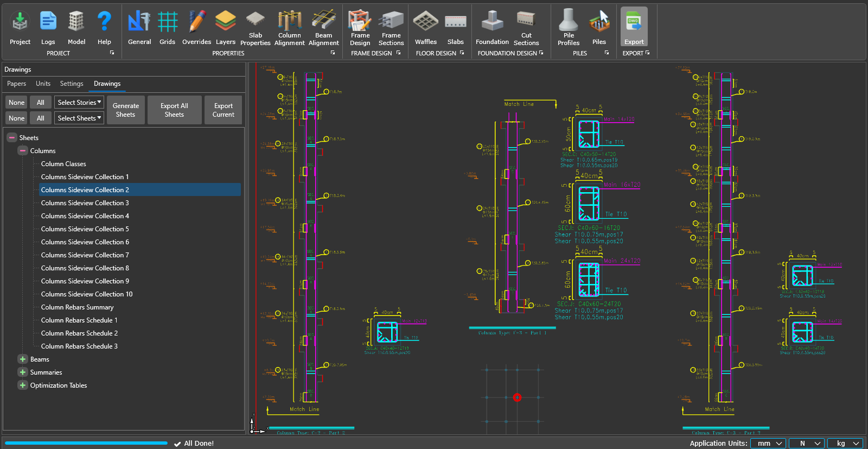Open the Select Stories dropdown

(x=80, y=103)
